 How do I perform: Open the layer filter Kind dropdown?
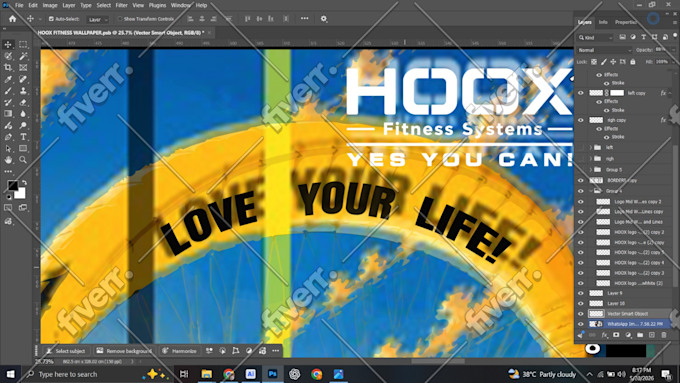tap(595, 38)
